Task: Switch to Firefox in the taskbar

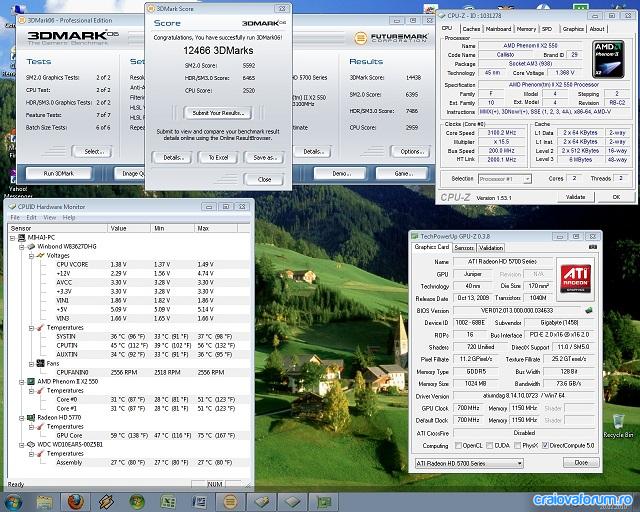Action: (x=76, y=501)
